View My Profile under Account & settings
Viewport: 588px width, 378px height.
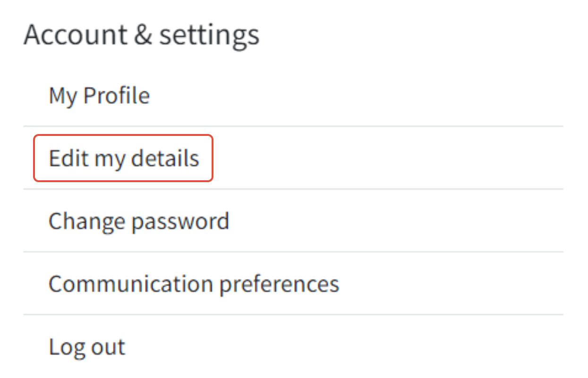pos(99,96)
